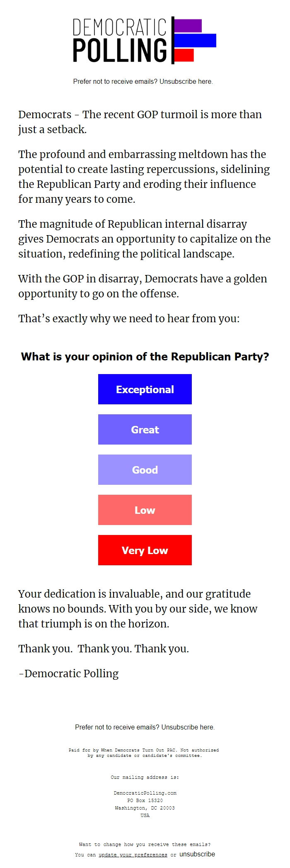This screenshot has width=290, height=868.
Task: Click the Republican Party poll question heading
Action: [145, 357]
